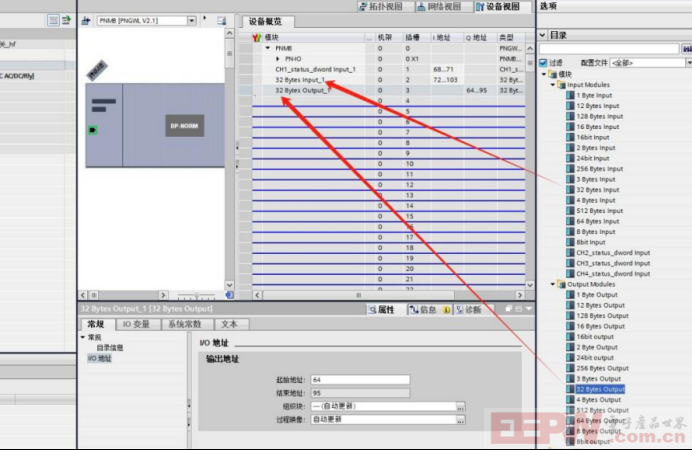This screenshot has height=450, width=692.
Task: Select the 常规 general tab
Action: [x=96, y=324]
